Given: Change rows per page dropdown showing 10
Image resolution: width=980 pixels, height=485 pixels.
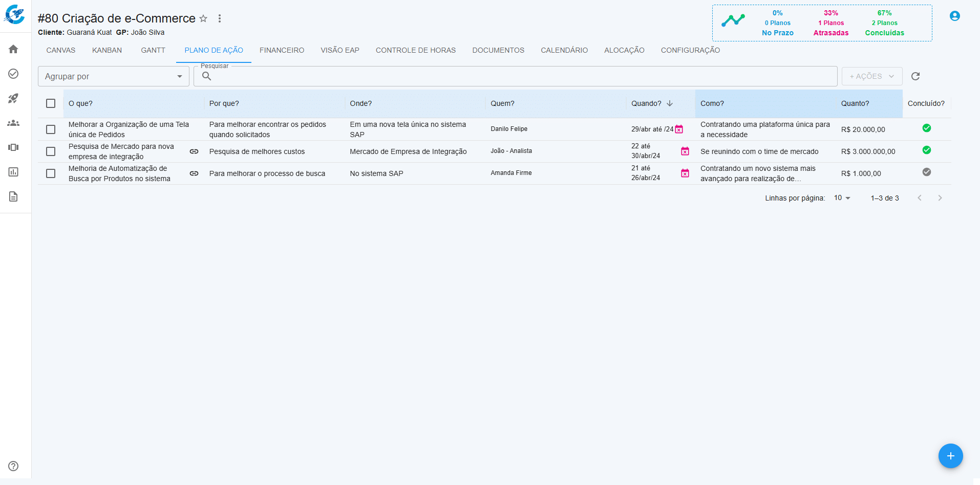Looking at the screenshot, I should (842, 198).
